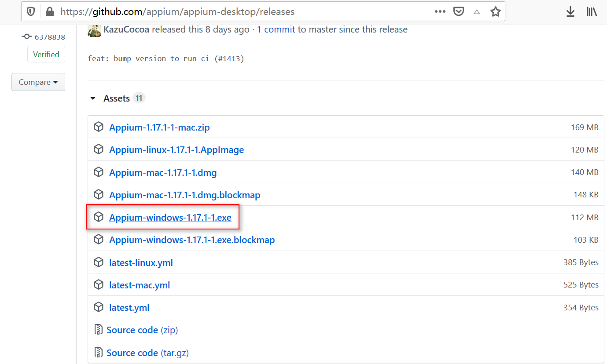The height and width of the screenshot is (364, 607).
Task: Download Appium-windows-1.17.1-1.exe
Action: click(x=170, y=217)
